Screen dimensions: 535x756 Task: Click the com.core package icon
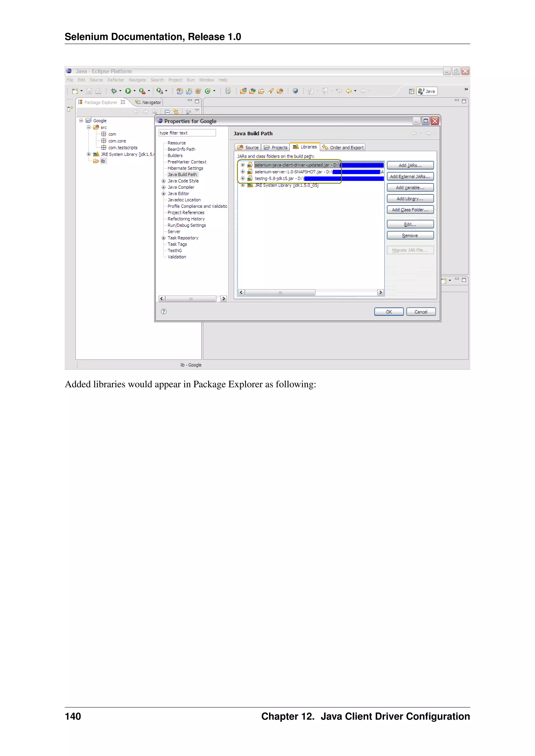click(x=104, y=141)
